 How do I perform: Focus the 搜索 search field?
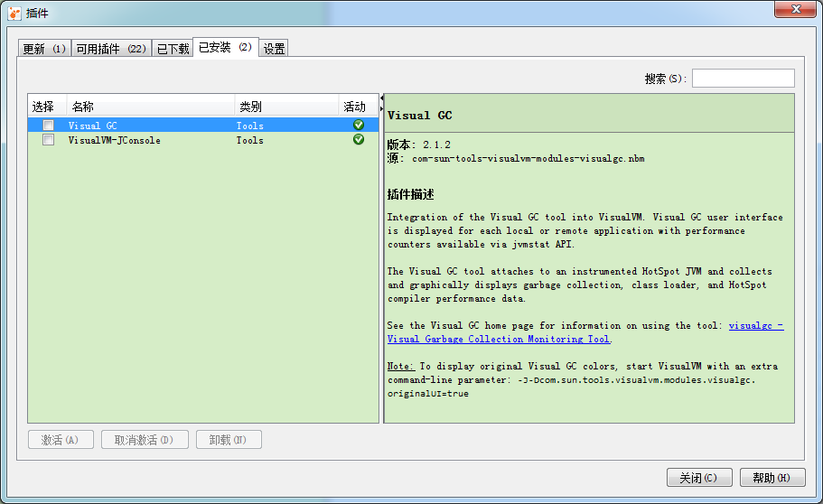743,79
